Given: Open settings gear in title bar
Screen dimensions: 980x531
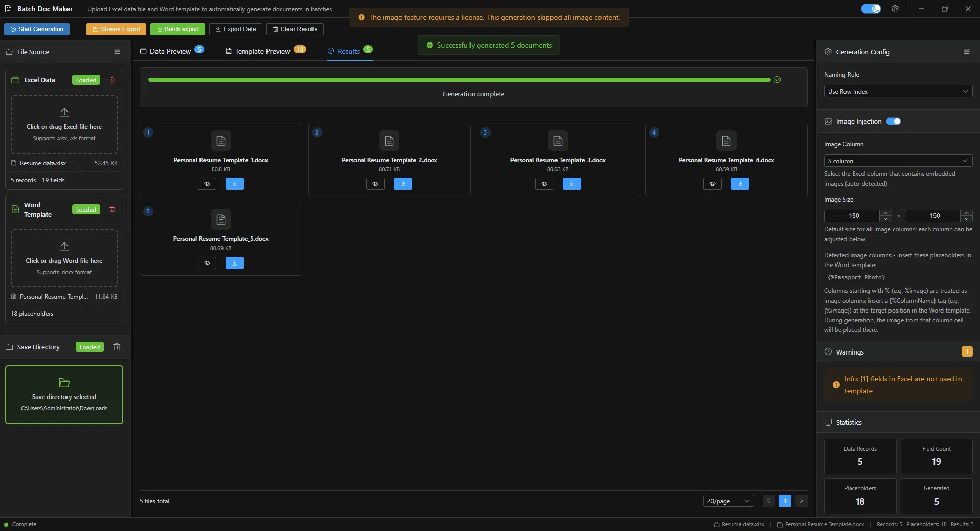Looking at the screenshot, I should [895, 9].
